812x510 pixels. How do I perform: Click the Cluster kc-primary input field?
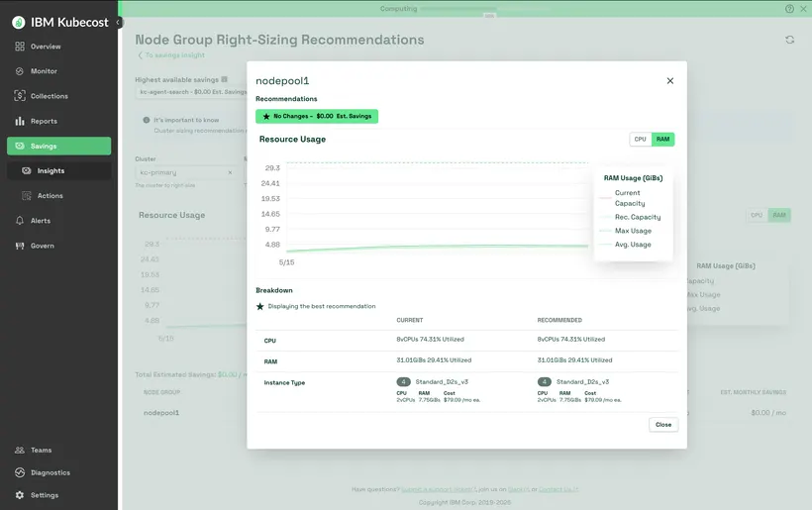coord(186,172)
